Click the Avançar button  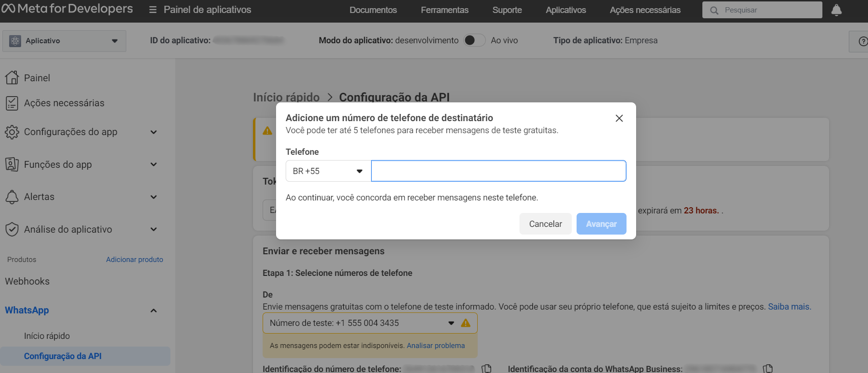pyautogui.click(x=601, y=224)
